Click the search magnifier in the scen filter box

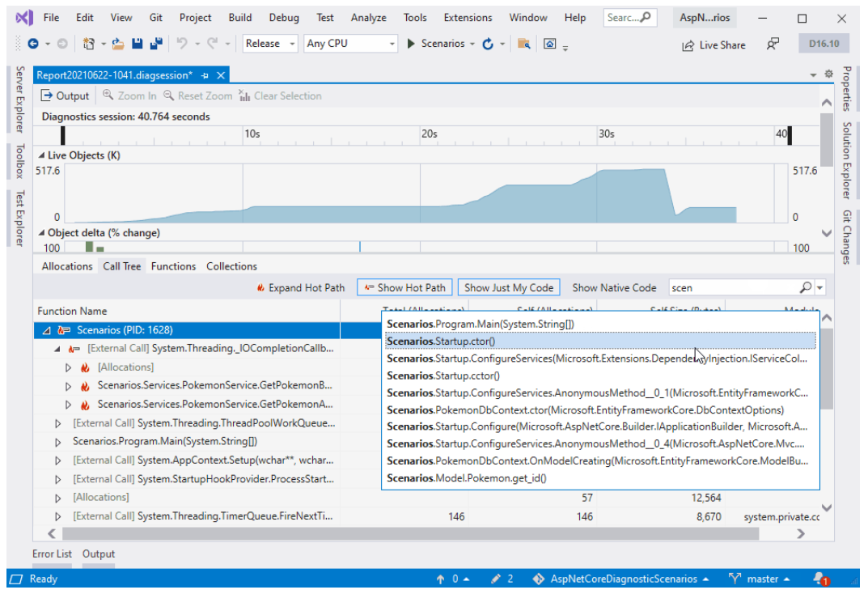click(x=806, y=287)
